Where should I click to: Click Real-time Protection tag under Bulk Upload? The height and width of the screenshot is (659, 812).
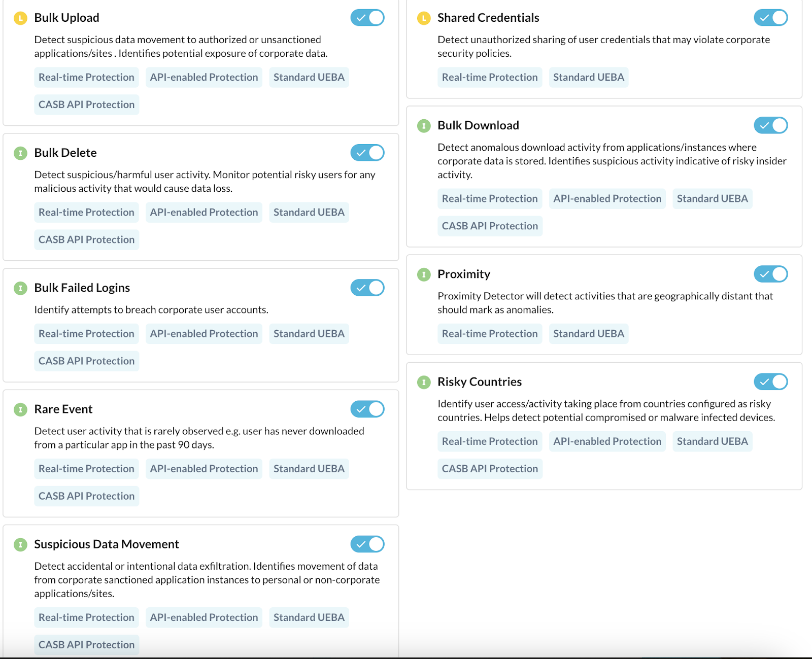point(86,77)
